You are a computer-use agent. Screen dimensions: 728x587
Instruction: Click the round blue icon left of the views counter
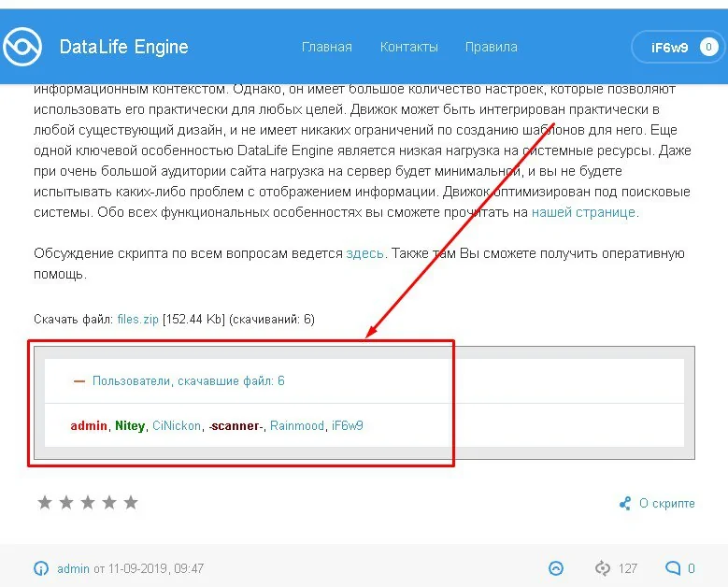(x=556, y=568)
